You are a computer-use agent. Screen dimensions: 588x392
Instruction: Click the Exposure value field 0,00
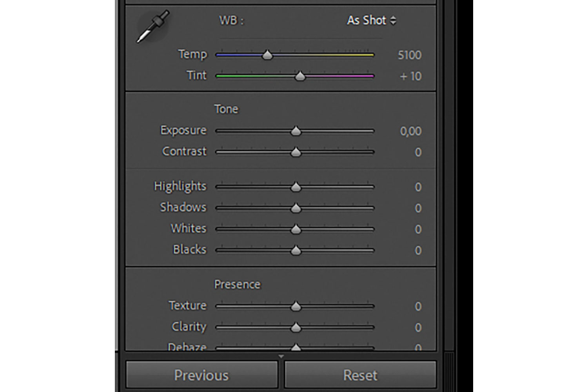pos(410,131)
